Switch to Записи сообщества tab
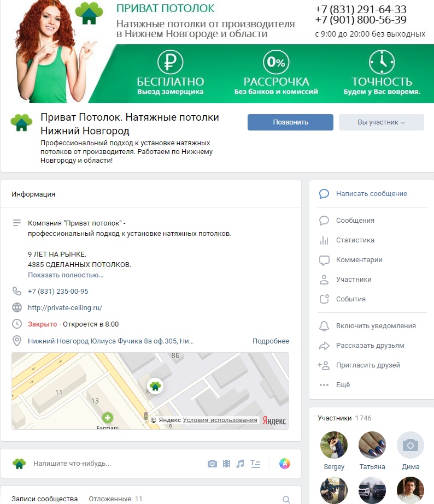 pyautogui.click(x=45, y=499)
